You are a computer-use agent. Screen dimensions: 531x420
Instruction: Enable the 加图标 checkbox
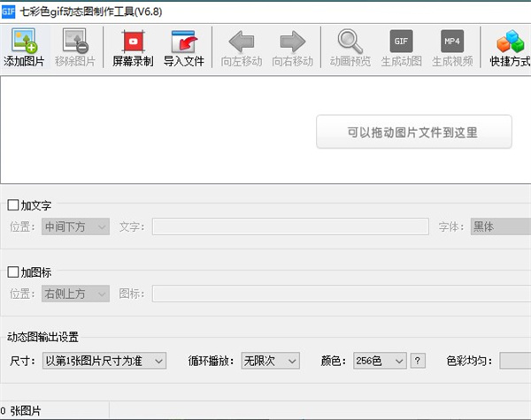click(x=13, y=272)
